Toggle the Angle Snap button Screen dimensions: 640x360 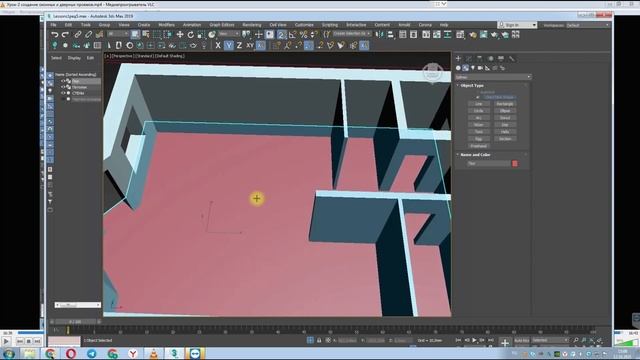click(x=292, y=35)
